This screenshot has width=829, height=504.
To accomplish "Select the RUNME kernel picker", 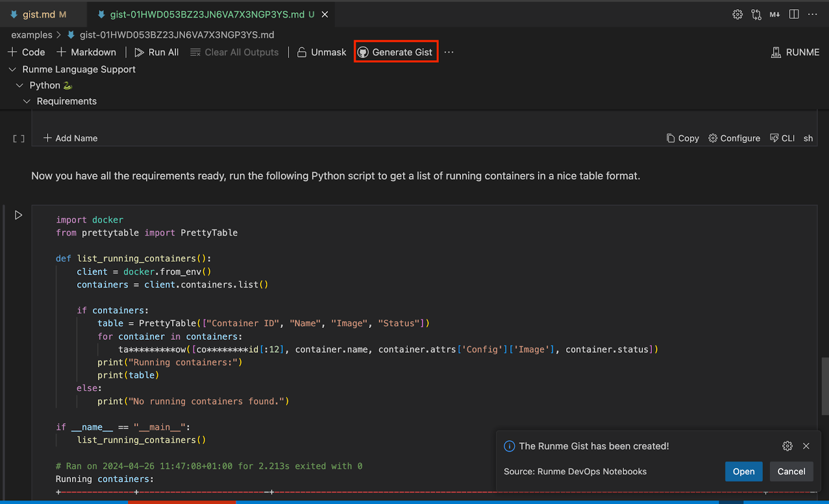I will pos(795,52).
